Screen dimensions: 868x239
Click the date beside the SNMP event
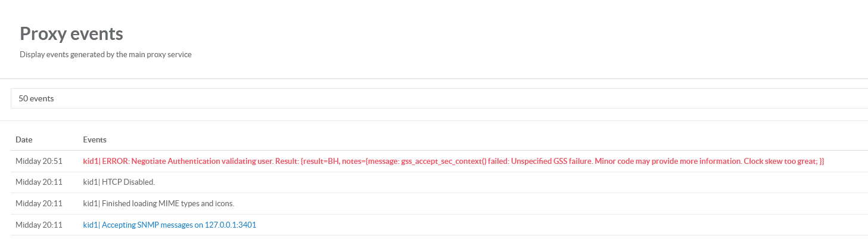39,225
